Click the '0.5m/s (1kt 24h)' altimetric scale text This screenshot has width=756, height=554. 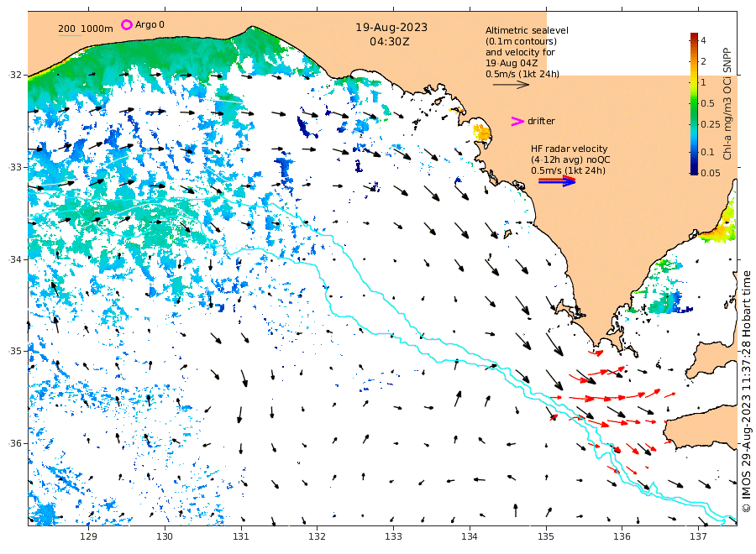tap(522, 74)
